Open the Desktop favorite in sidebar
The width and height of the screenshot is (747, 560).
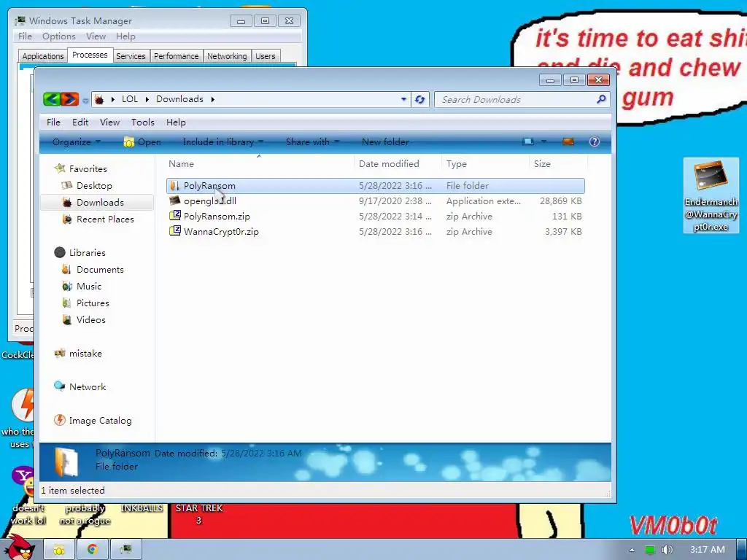coord(94,186)
